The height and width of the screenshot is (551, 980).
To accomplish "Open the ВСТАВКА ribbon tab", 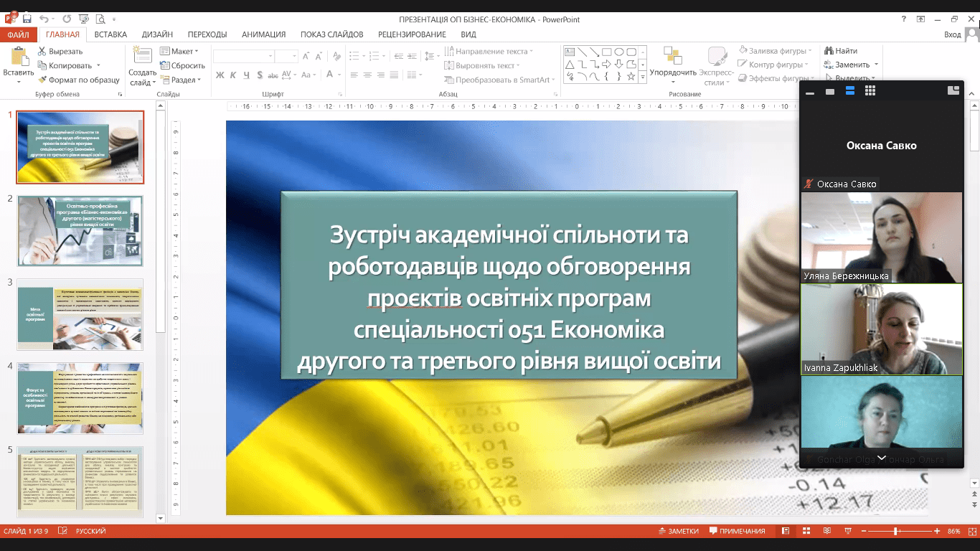I will [110, 34].
